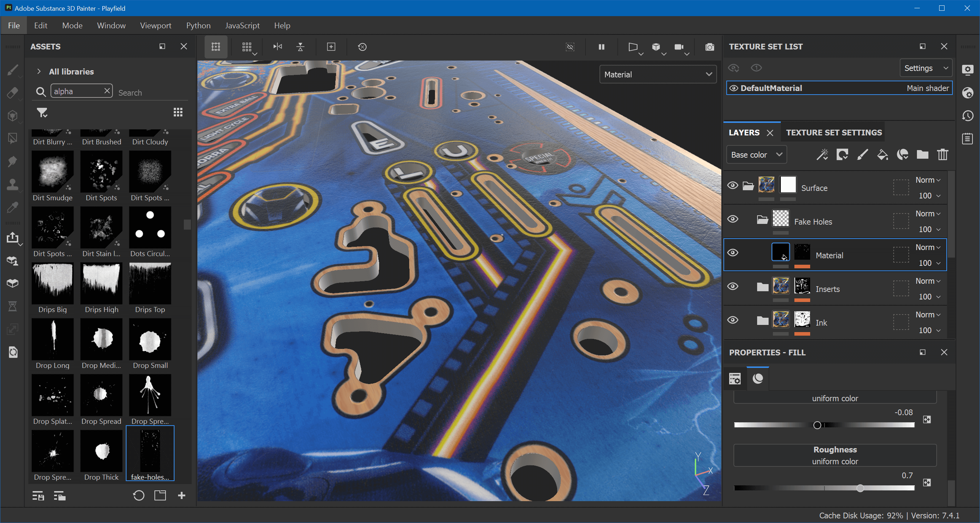Screen dimensions: 980x523
Task: Open Material layer opacity 100 dropdown
Action: [929, 263]
